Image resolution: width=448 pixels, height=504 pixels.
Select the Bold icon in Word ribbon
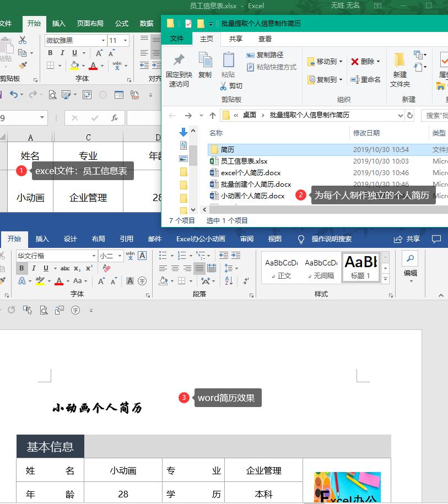point(21,268)
